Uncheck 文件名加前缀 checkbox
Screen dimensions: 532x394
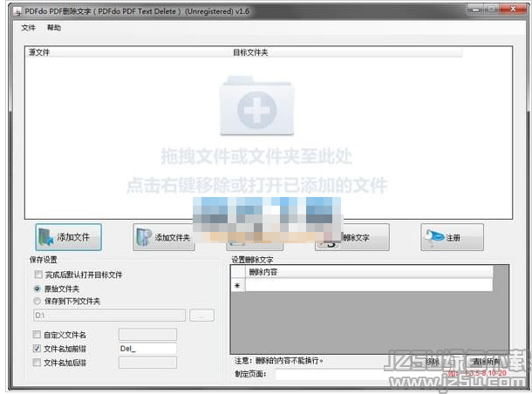(37, 348)
